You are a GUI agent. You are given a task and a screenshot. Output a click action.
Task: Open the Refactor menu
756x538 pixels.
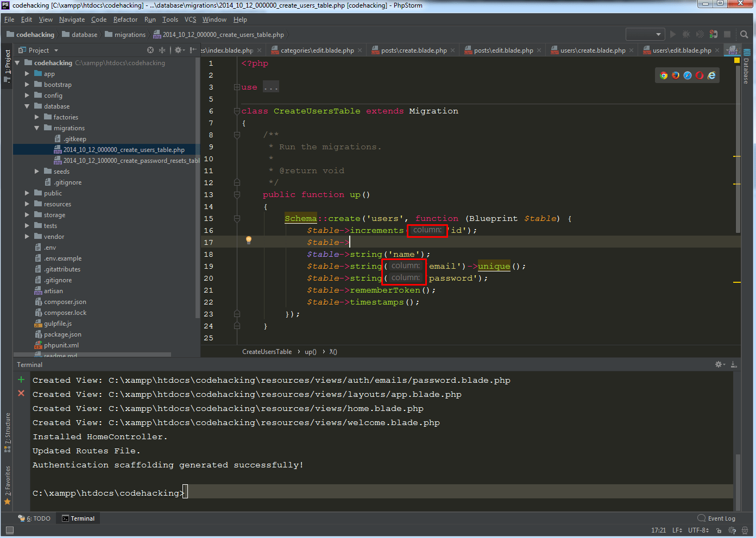[125, 19]
